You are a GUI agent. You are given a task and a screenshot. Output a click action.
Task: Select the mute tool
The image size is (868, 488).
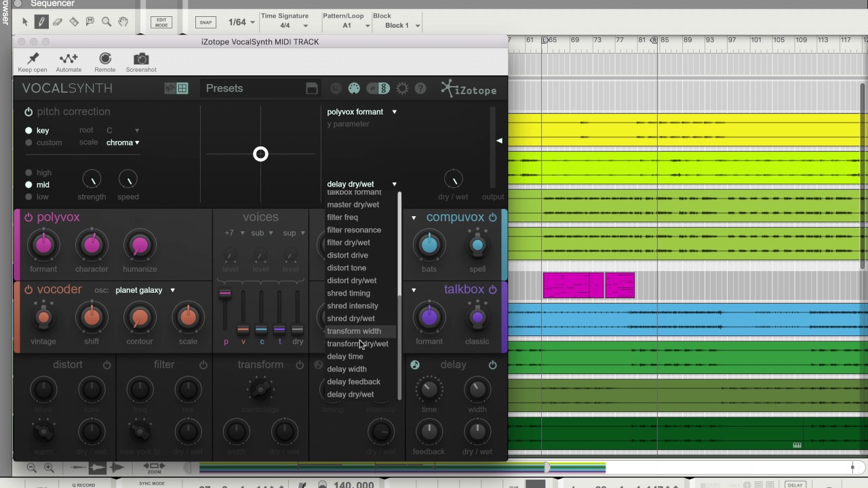pyautogui.click(x=90, y=22)
